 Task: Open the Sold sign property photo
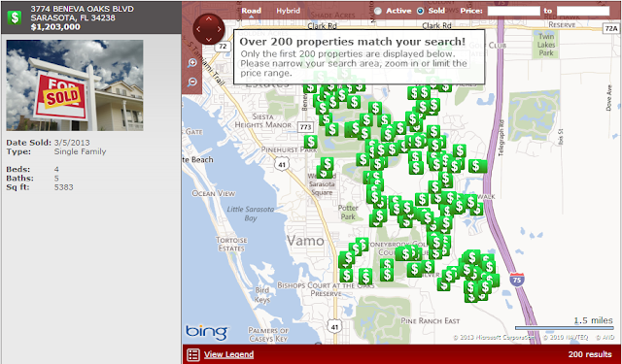(75, 85)
